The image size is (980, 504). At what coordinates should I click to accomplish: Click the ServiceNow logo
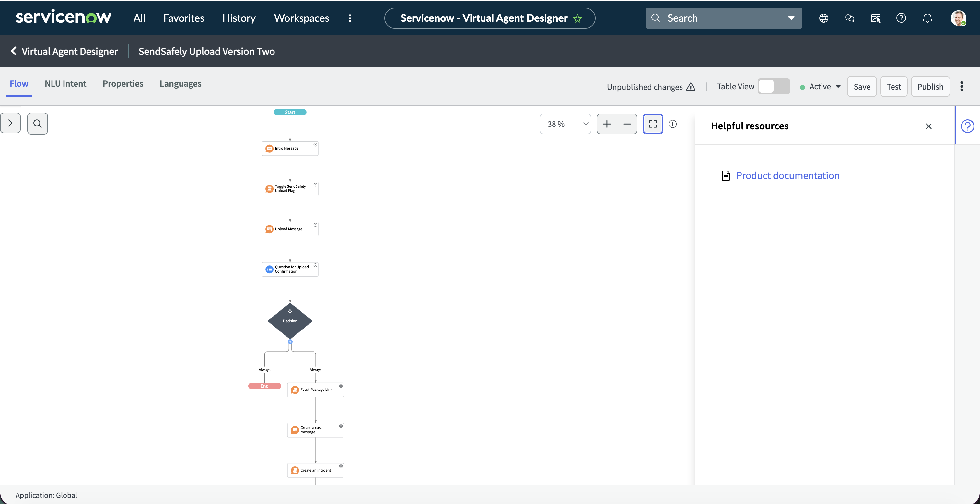click(x=63, y=18)
